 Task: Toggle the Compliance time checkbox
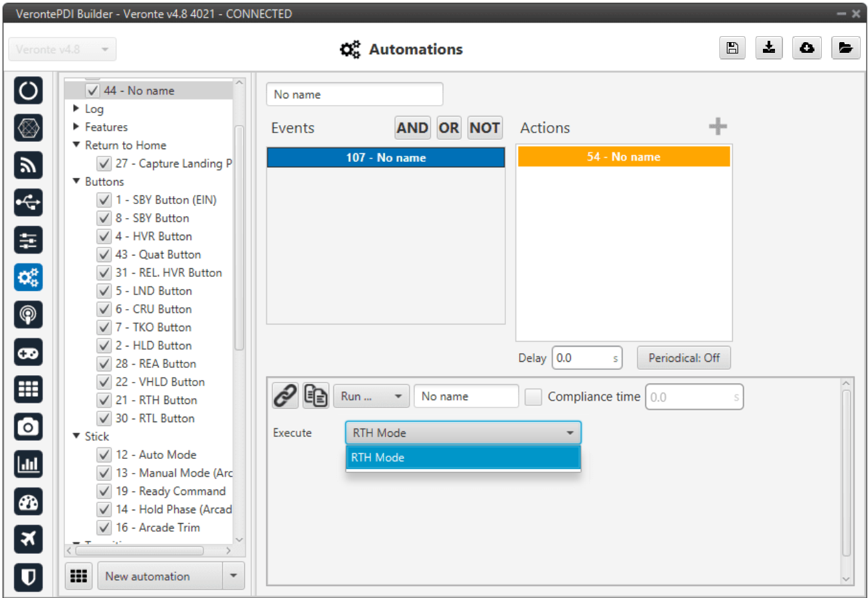click(x=533, y=397)
